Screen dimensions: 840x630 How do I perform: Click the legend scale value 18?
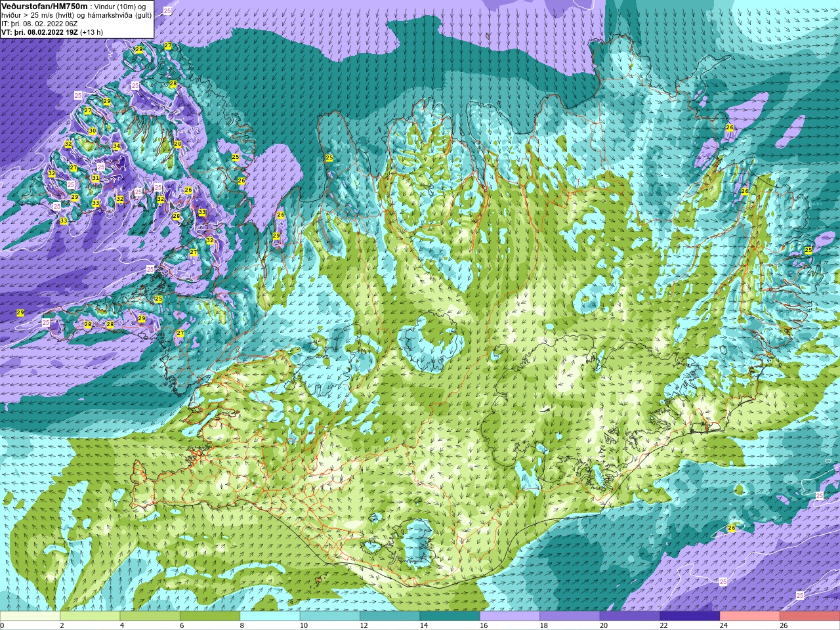[544, 626]
